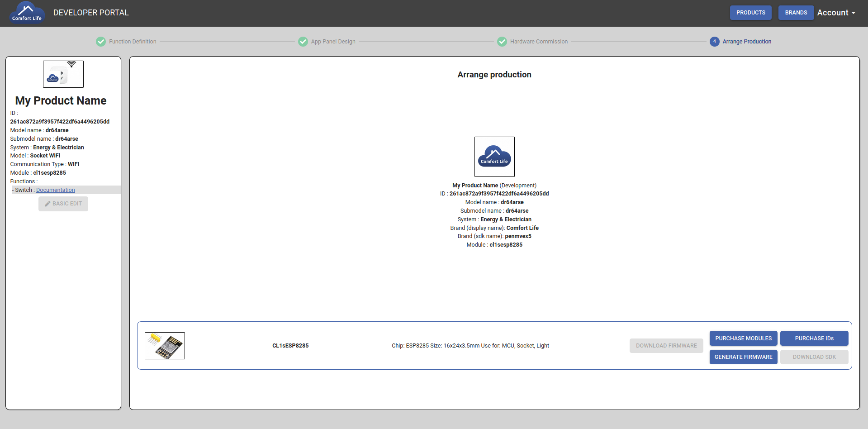This screenshot has width=868, height=429.
Task: Open the Switch Documentation link
Action: point(56,190)
